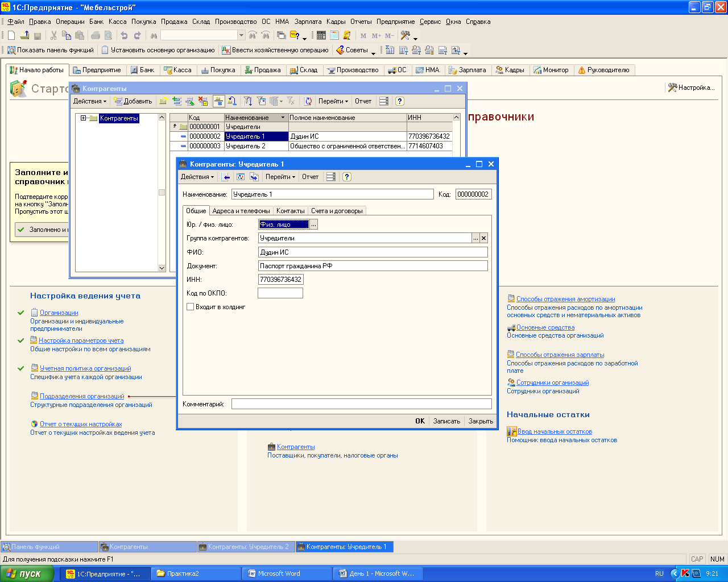Select the 'Учредитель 2' row in list
The image size is (728, 582).
311,146
